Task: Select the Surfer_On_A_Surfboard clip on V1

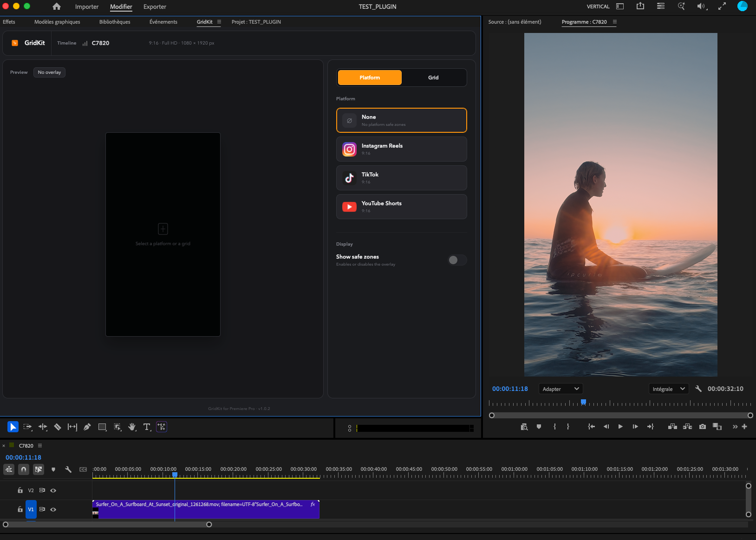Action: (x=206, y=509)
